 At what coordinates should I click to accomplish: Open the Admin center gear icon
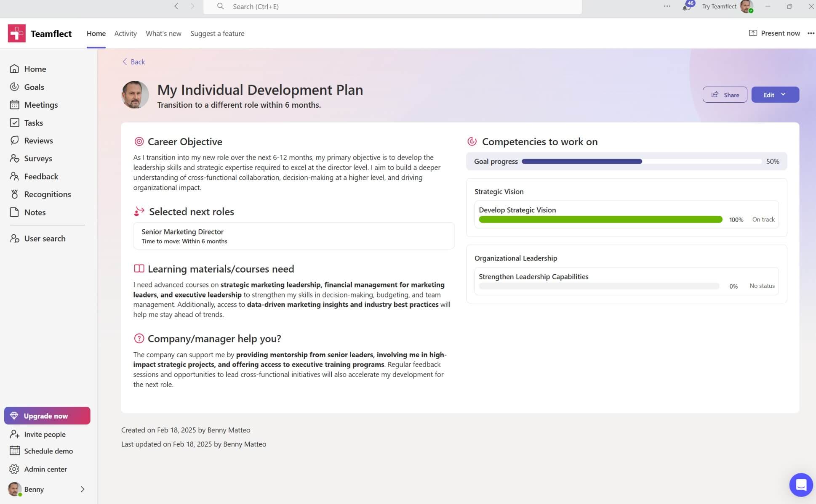point(14,469)
